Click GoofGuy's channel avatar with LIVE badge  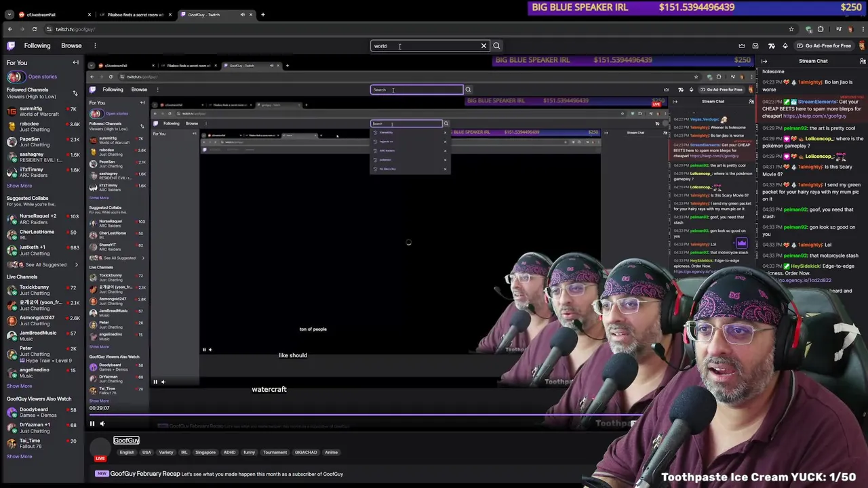[100, 449]
